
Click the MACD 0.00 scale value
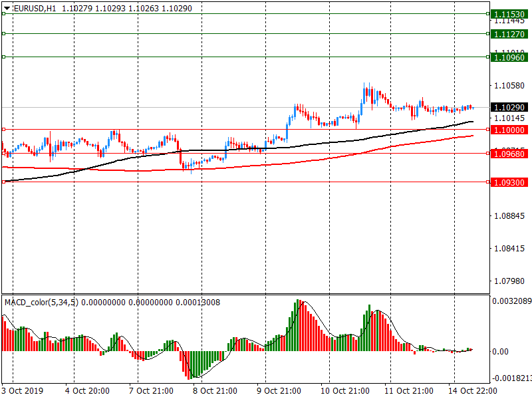coord(501,352)
